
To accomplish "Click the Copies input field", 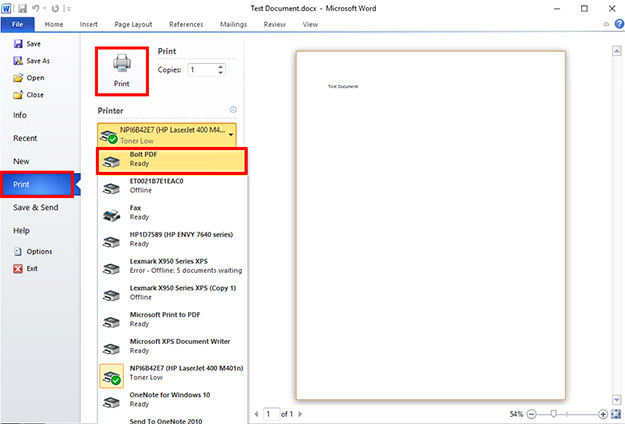I will [x=202, y=70].
